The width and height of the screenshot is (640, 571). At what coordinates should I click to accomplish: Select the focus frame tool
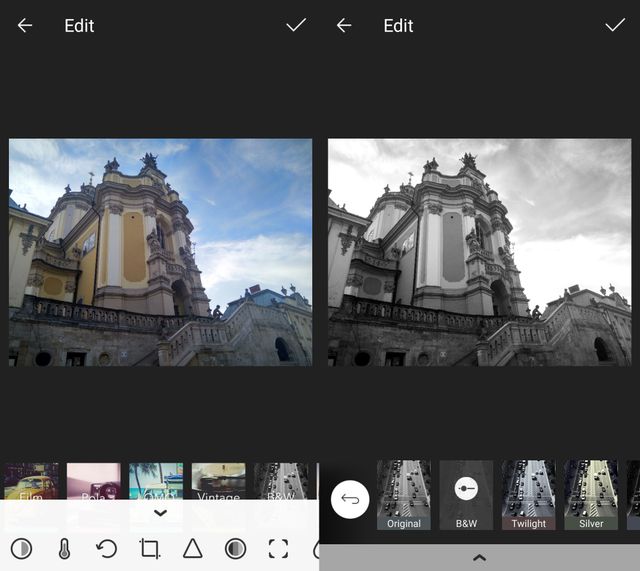278,549
